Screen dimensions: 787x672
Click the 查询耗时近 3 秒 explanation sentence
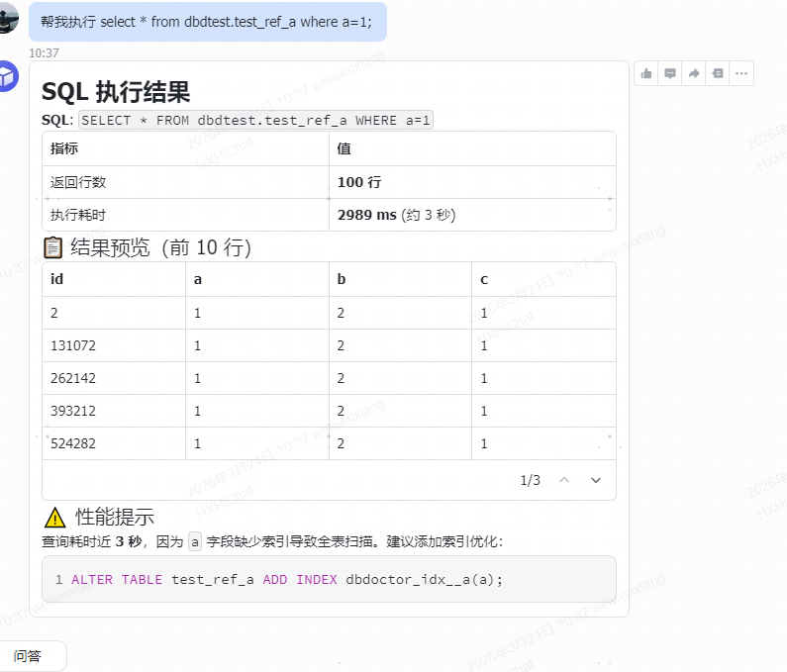(x=272, y=542)
